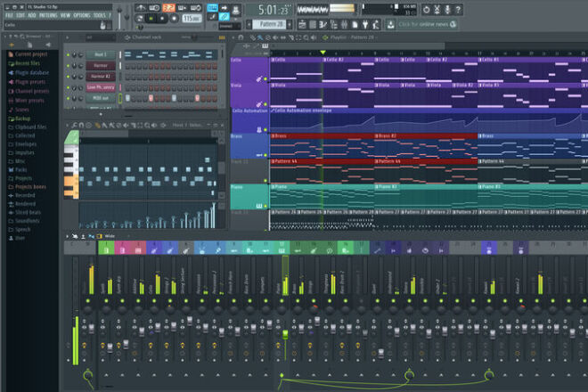This screenshot has height=392, width=588.
Task: Click the record button in transport
Action: [174, 18]
